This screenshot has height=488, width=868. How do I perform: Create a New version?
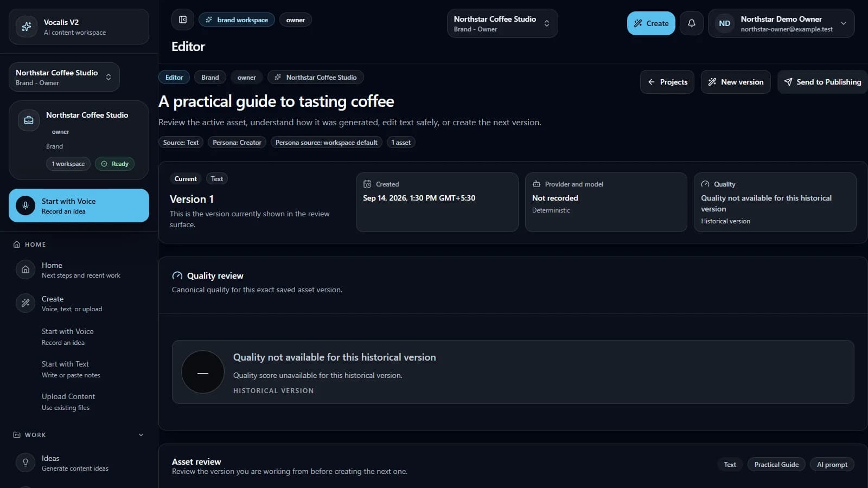(736, 82)
